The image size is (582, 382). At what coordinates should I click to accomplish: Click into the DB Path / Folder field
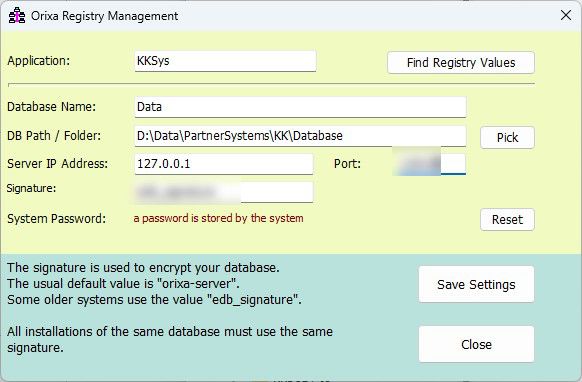pyautogui.click(x=300, y=136)
